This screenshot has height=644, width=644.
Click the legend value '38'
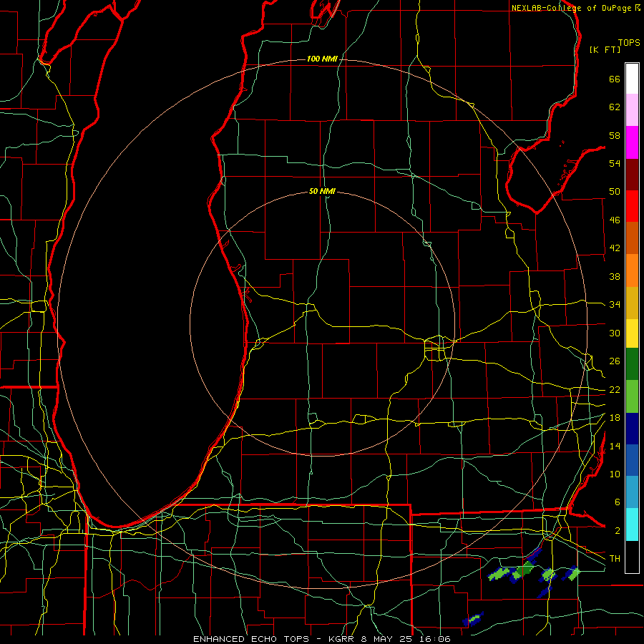615,276
